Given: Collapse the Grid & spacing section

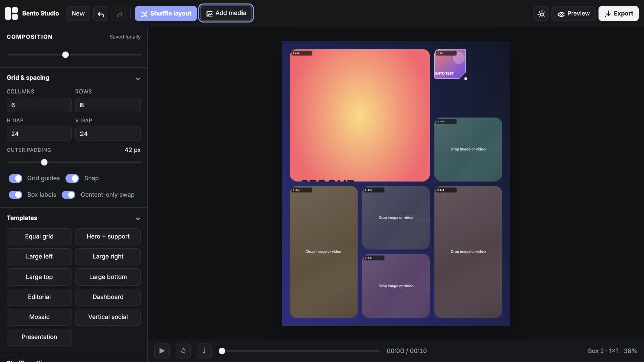Looking at the screenshot, I should coord(138,78).
